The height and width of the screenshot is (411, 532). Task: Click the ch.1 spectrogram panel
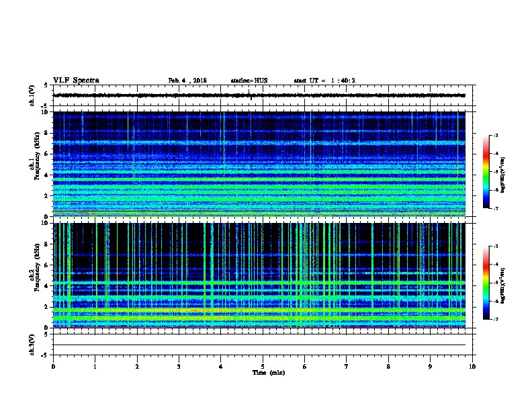[x=259, y=164]
